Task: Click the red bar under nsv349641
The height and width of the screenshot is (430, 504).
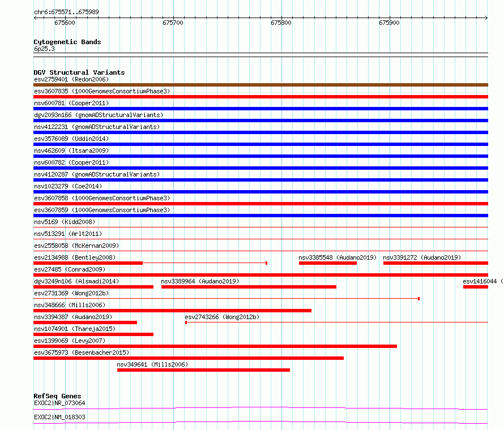Action: pos(203,370)
